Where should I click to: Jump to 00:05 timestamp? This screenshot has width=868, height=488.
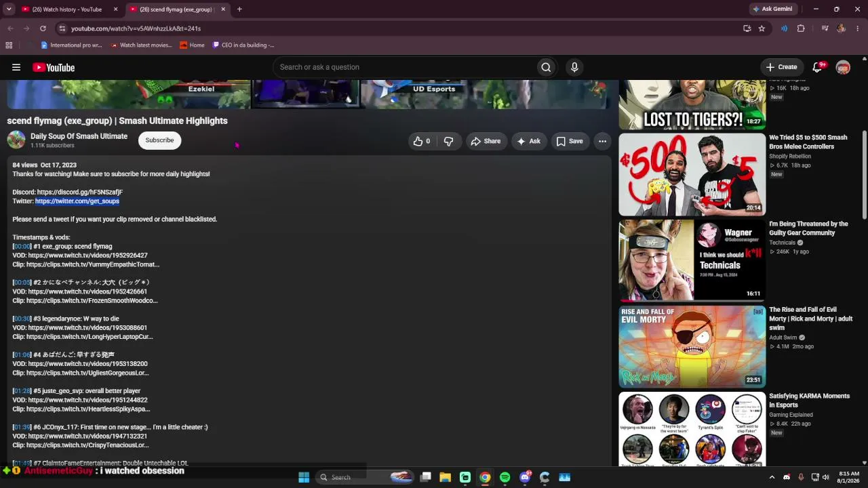pos(22,283)
